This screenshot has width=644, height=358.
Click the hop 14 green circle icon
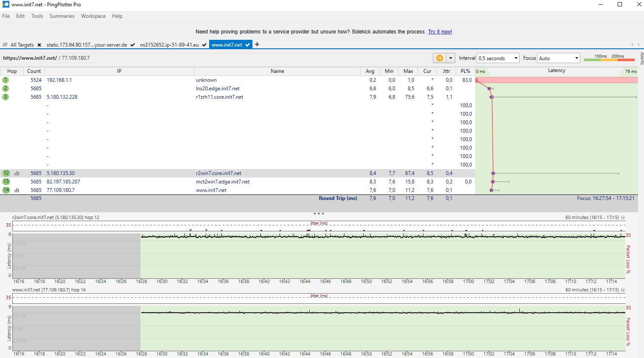[6, 190]
